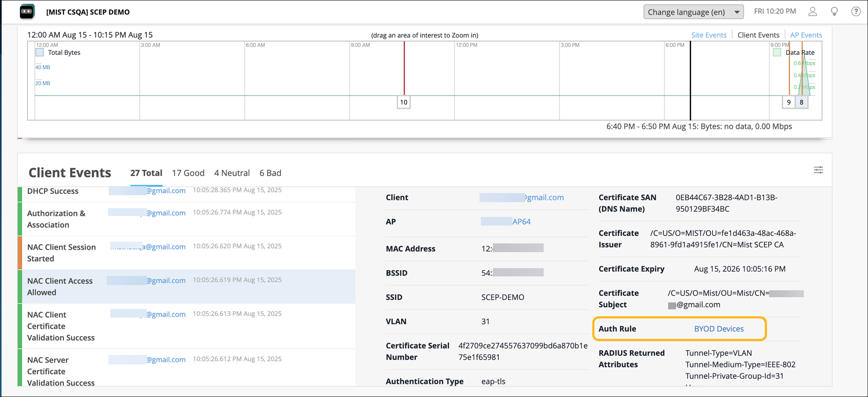The image size is (868, 397).
Task: Open the AP64 access point link
Action: click(x=521, y=222)
